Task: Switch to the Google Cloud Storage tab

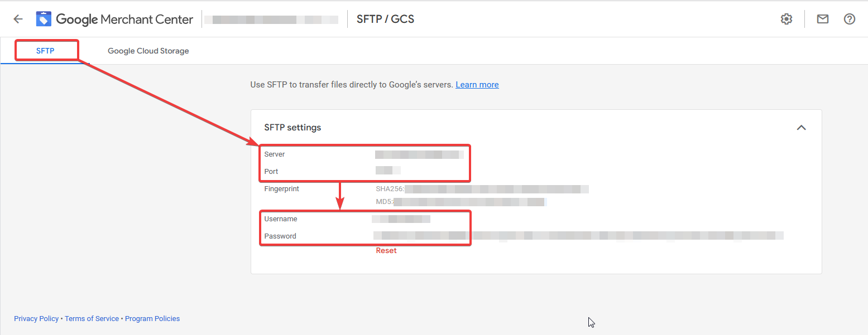Action: point(148,51)
